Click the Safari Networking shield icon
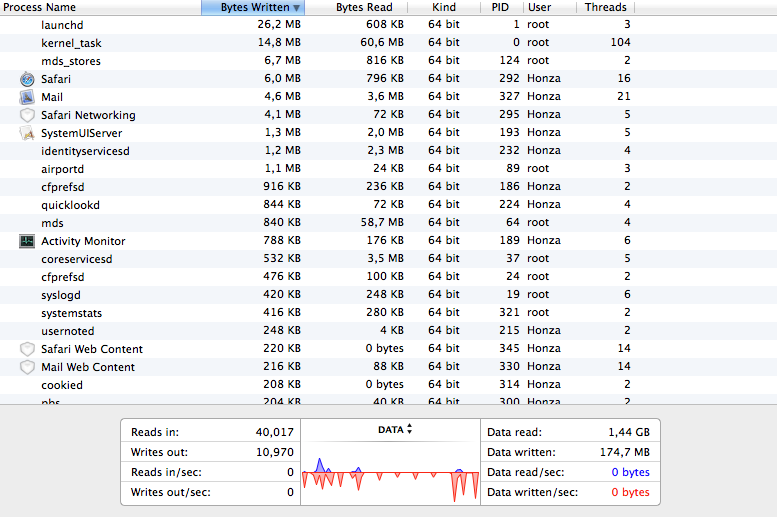The image size is (777, 517). (27, 115)
